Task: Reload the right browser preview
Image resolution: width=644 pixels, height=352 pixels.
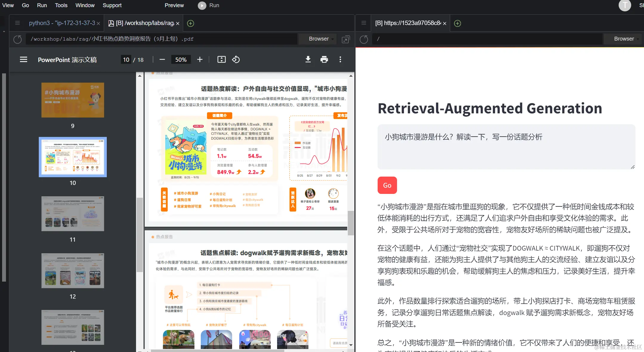Action: point(364,39)
